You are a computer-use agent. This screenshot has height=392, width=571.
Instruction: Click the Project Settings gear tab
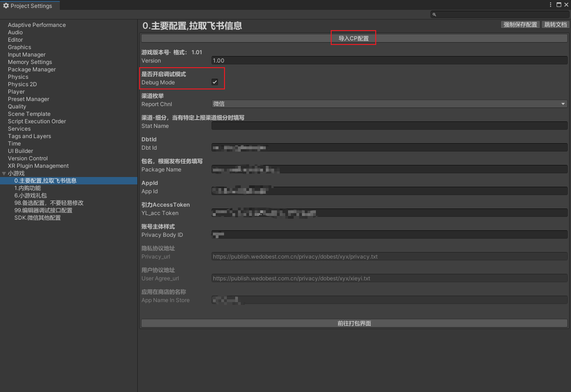tap(28, 6)
